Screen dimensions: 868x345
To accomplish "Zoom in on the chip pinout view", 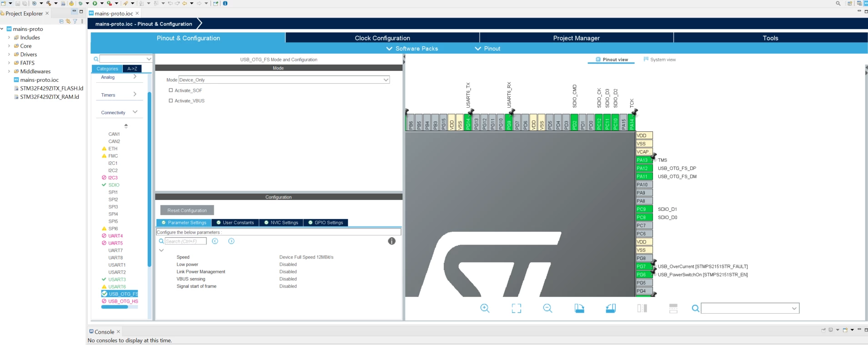I will (485, 308).
